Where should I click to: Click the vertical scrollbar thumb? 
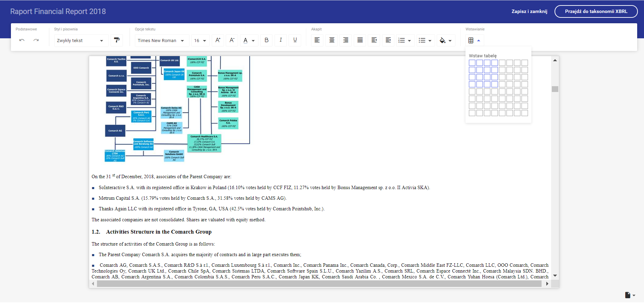[x=555, y=89]
